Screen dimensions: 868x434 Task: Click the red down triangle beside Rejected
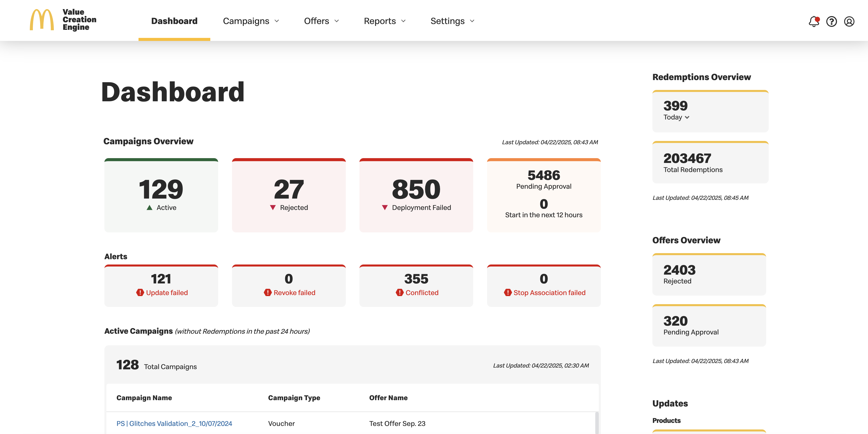273,207
